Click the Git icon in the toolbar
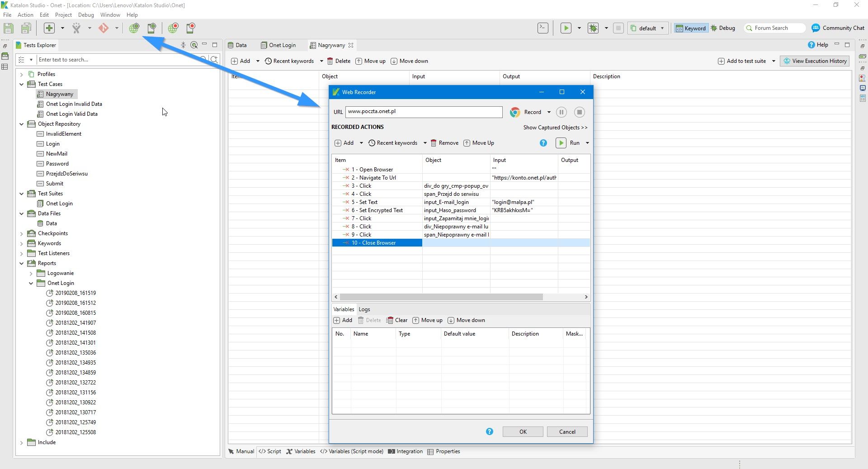 tap(104, 28)
